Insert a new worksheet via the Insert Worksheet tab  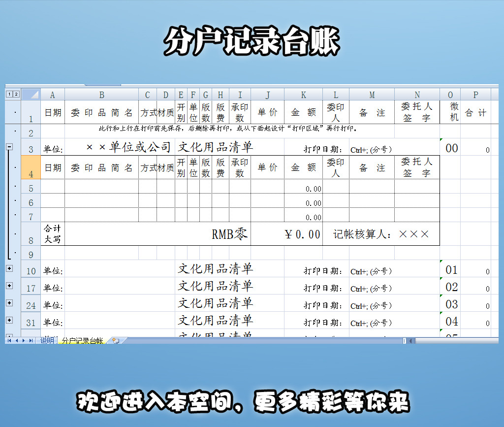click(117, 340)
